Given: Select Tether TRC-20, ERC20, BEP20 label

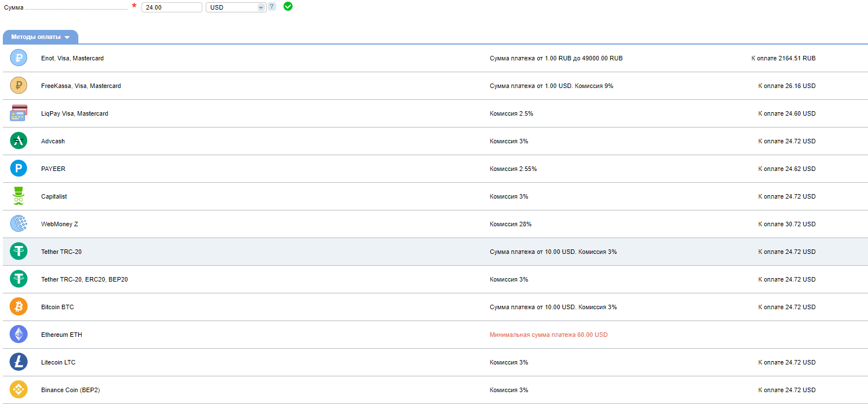Looking at the screenshot, I should (85, 279).
